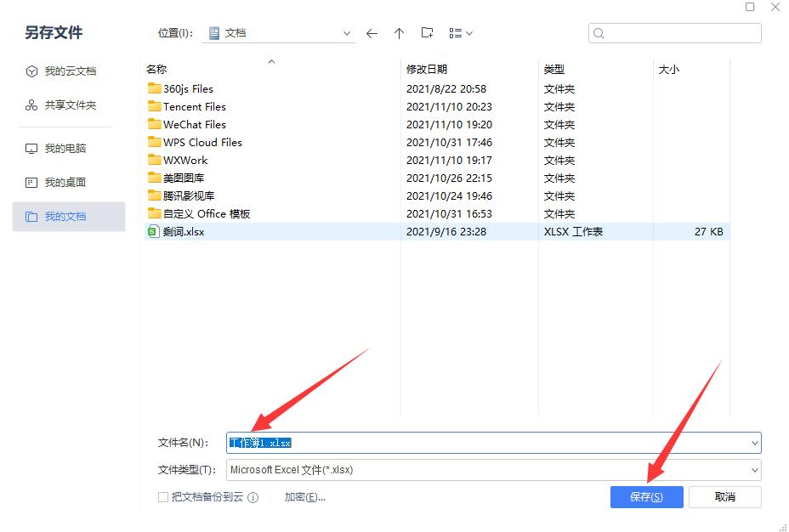
Task: Click the back arrow navigation icon
Action: [372, 33]
